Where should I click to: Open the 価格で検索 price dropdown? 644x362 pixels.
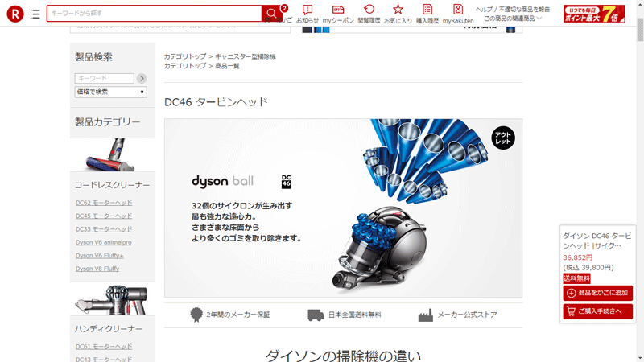110,92
